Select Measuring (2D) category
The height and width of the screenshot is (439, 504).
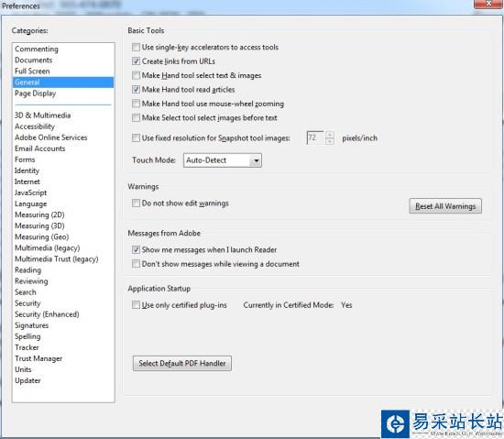[x=63, y=214]
